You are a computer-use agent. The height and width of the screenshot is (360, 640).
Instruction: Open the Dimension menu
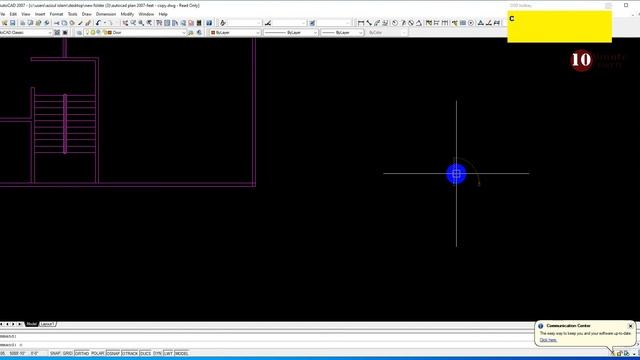point(106,14)
